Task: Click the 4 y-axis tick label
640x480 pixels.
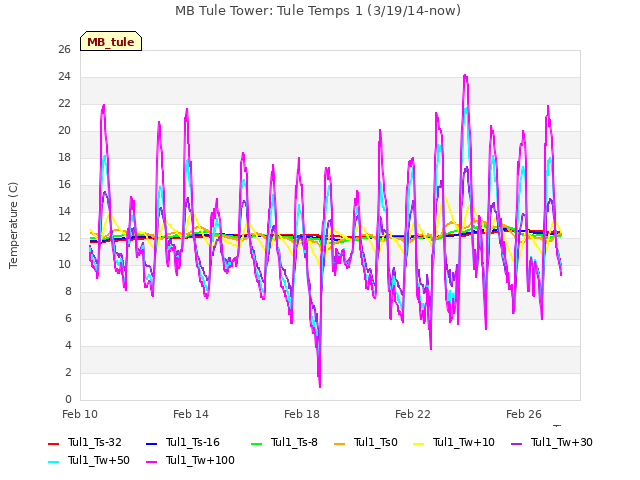Action: [68, 345]
